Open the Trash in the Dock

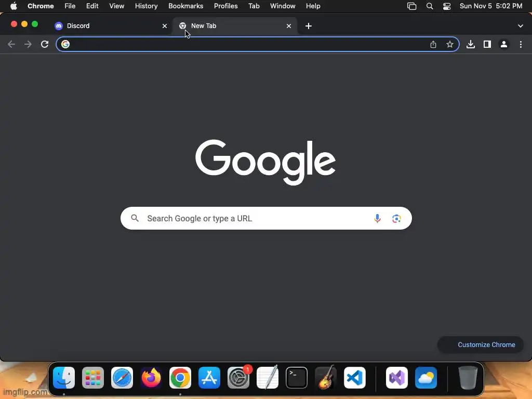[x=468, y=378]
